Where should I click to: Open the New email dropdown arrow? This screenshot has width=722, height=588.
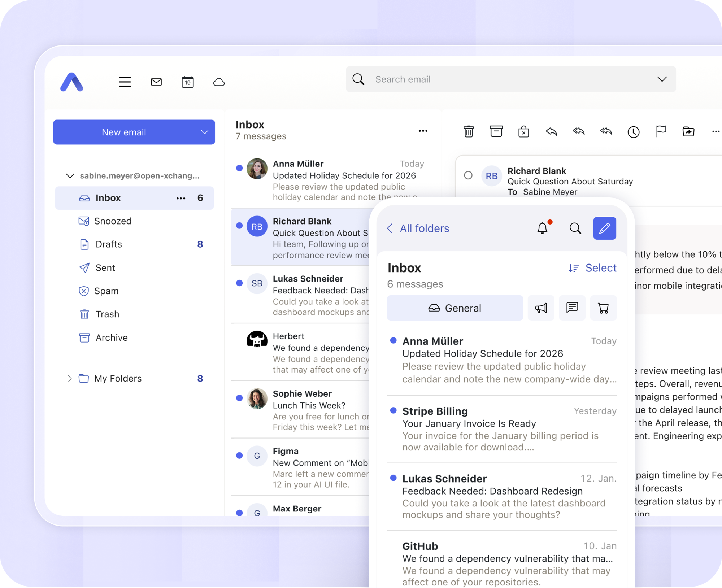[x=205, y=132]
